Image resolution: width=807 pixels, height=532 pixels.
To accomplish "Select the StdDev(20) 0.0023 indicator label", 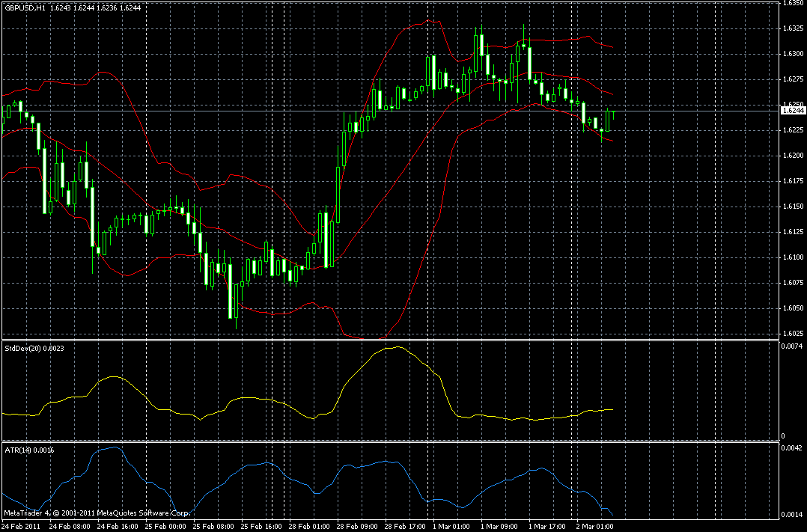I will (34, 349).
